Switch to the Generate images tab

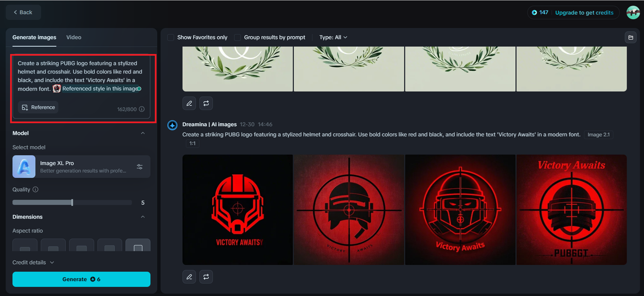tap(34, 37)
